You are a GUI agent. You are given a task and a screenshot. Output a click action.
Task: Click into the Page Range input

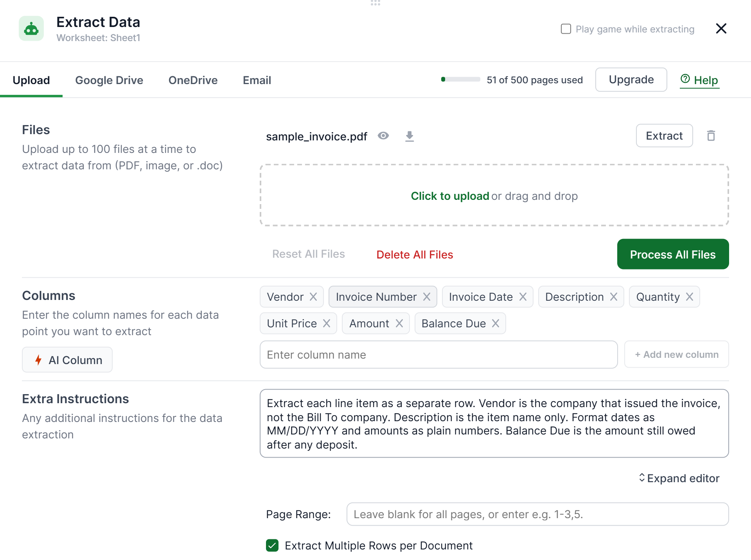point(537,514)
